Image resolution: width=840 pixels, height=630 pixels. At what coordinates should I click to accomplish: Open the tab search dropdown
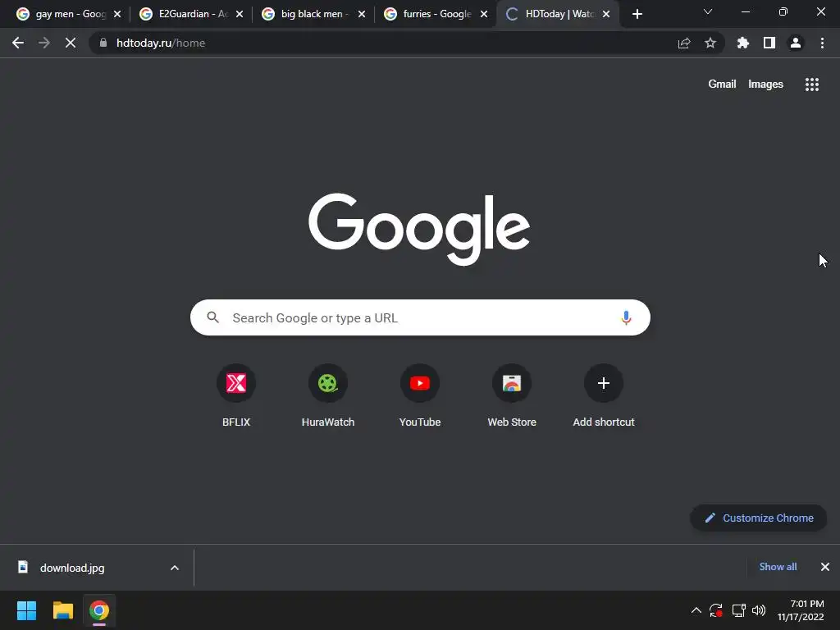point(708,11)
